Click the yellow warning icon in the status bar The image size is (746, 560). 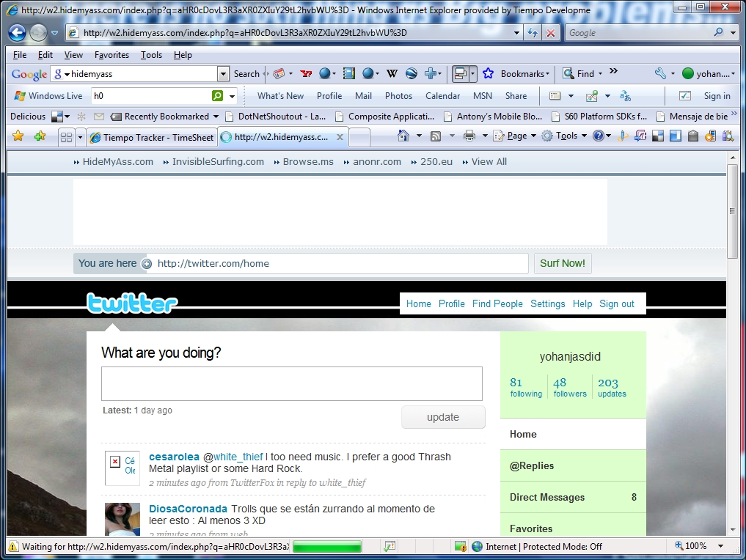(x=13, y=546)
